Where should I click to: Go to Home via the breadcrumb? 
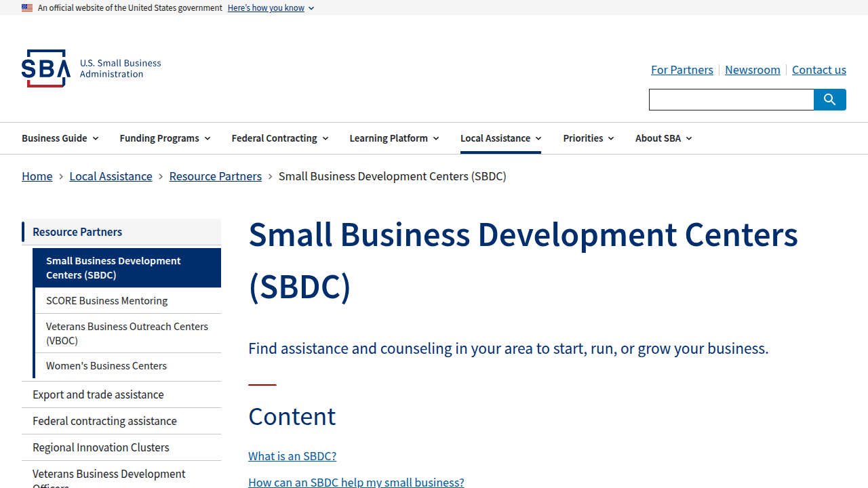pyautogui.click(x=37, y=176)
